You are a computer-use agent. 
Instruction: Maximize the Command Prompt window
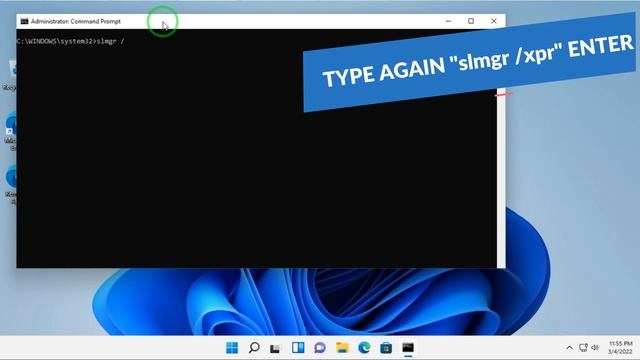(471, 21)
